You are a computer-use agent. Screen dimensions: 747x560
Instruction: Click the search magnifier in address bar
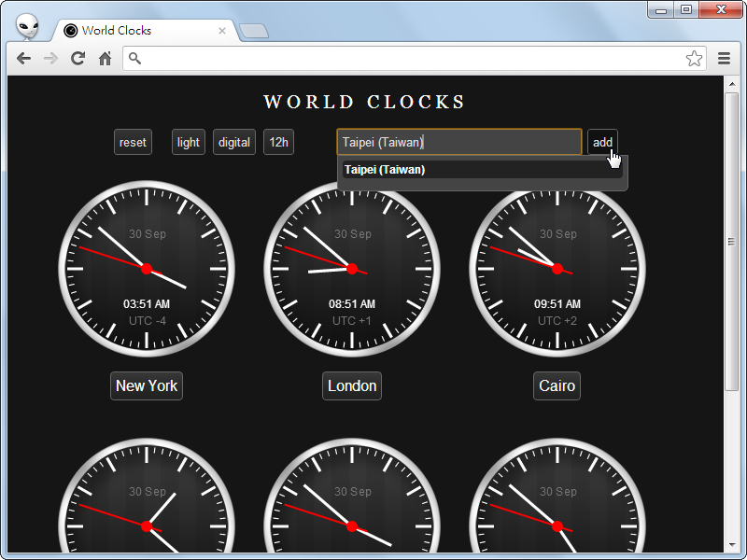(135, 59)
